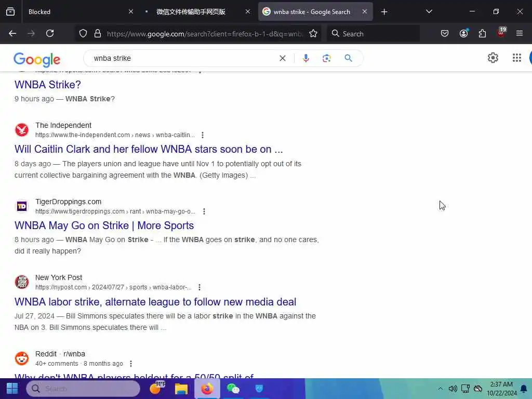
Task: List all tabs dropdown arrow
Action: (x=429, y=11)
